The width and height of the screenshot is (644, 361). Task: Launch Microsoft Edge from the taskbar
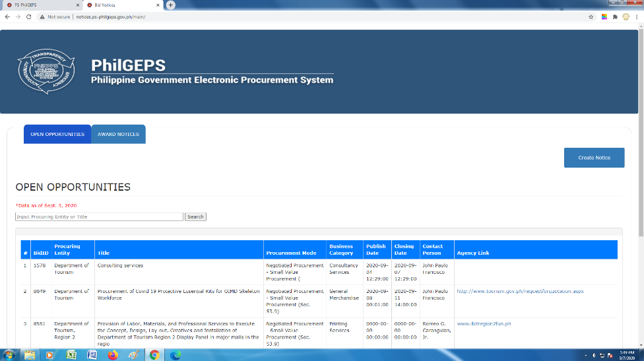point(176,355)
